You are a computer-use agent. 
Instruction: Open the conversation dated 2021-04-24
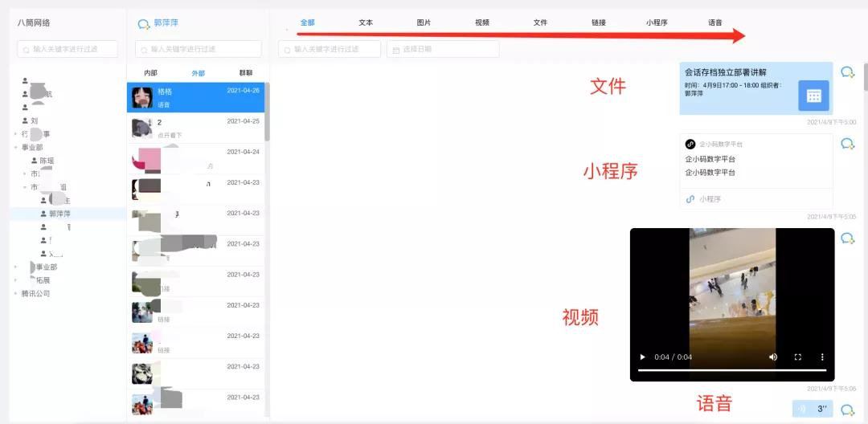[195, 159]
